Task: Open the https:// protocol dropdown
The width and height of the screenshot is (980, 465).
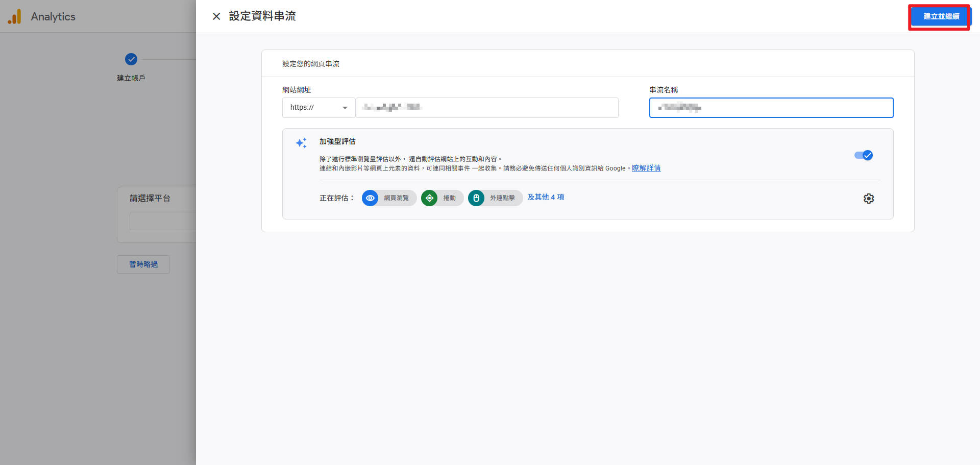Action: pyautogui.click(x=318, y=107)
